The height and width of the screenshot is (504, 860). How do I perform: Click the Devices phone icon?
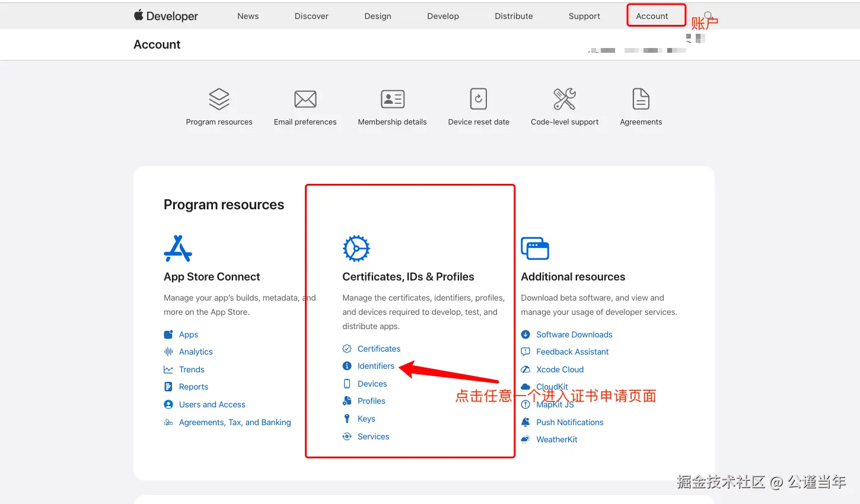[347, 384]
